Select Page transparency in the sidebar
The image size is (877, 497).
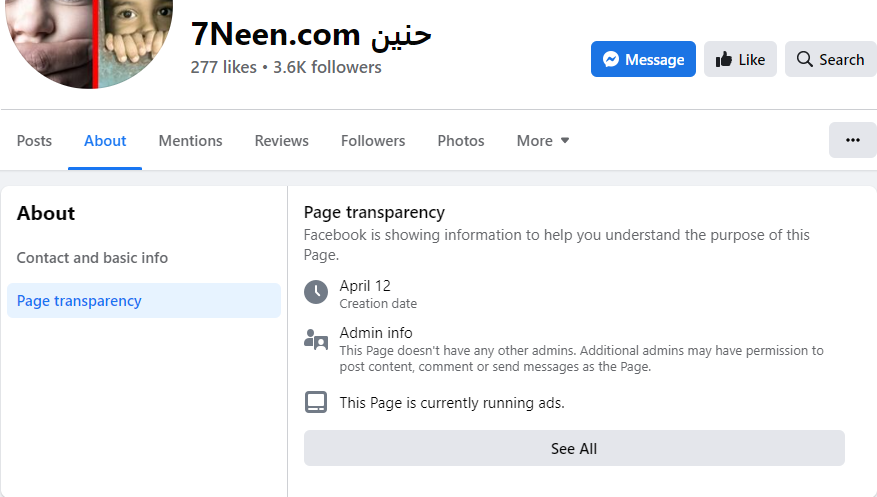tap(79, 301)
